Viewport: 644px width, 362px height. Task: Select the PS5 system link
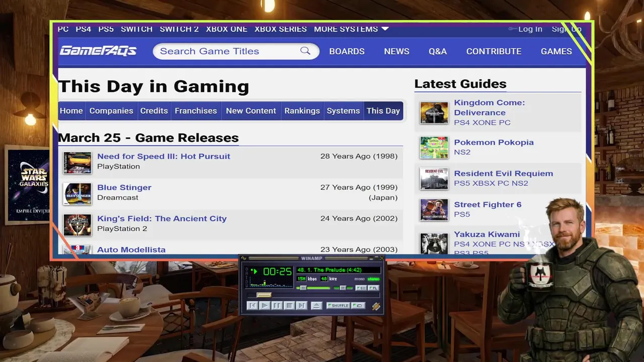coord(106,29)
